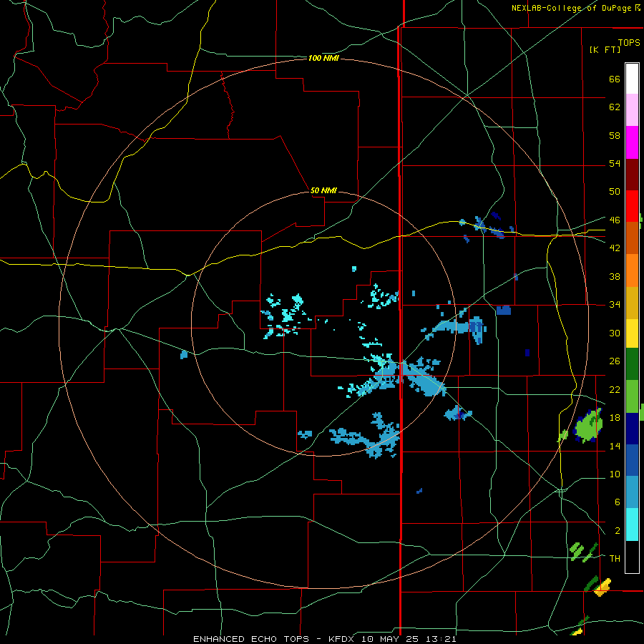Click the dark green legend swatch

click(x=632, y=364)
